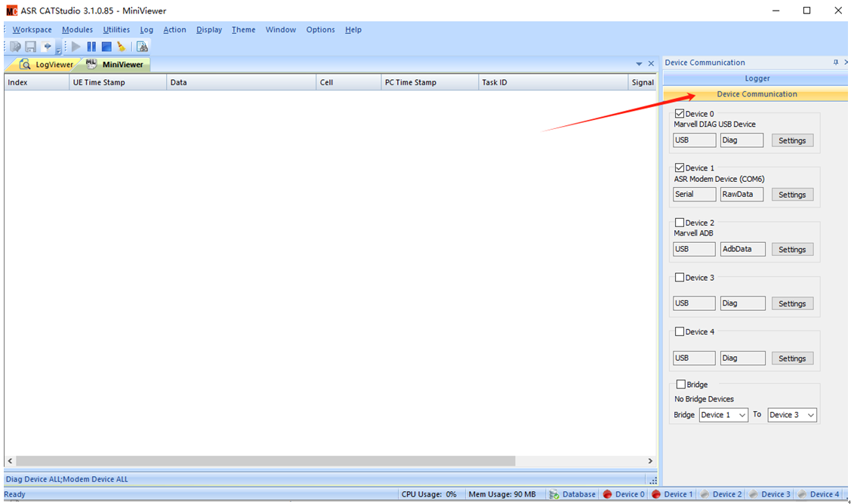Click the open workspace toolbar icon
The width and height of the screenshot is (851, 504).
click(x=15, y=47)
